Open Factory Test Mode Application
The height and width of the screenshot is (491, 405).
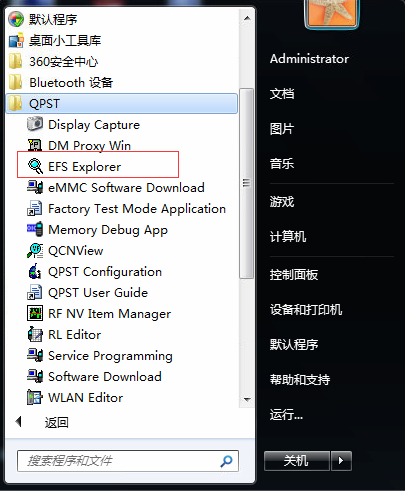pos(137,209)
